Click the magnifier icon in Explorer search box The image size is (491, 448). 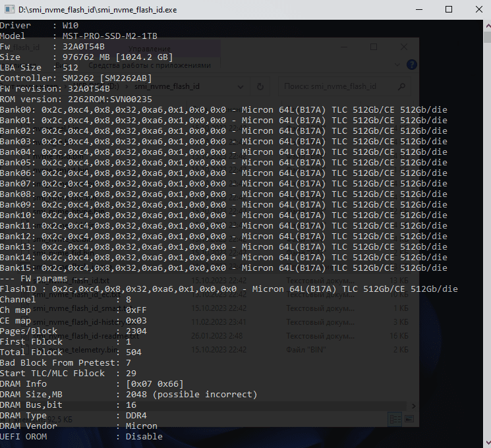coord(401,87)
